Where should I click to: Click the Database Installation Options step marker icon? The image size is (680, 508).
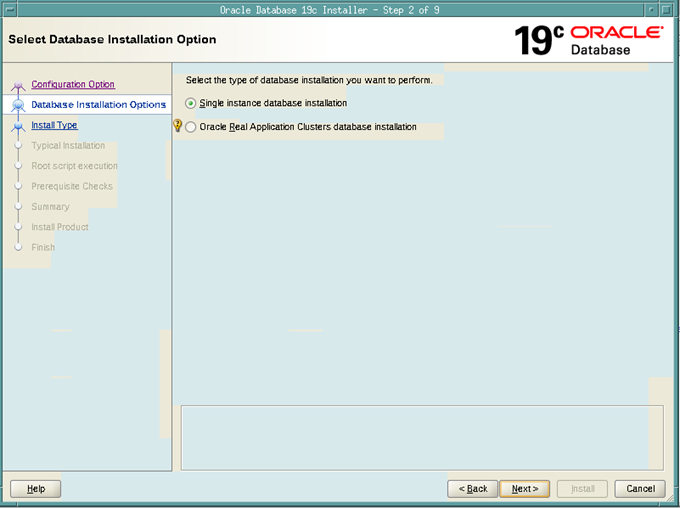[x=18, y=105]
